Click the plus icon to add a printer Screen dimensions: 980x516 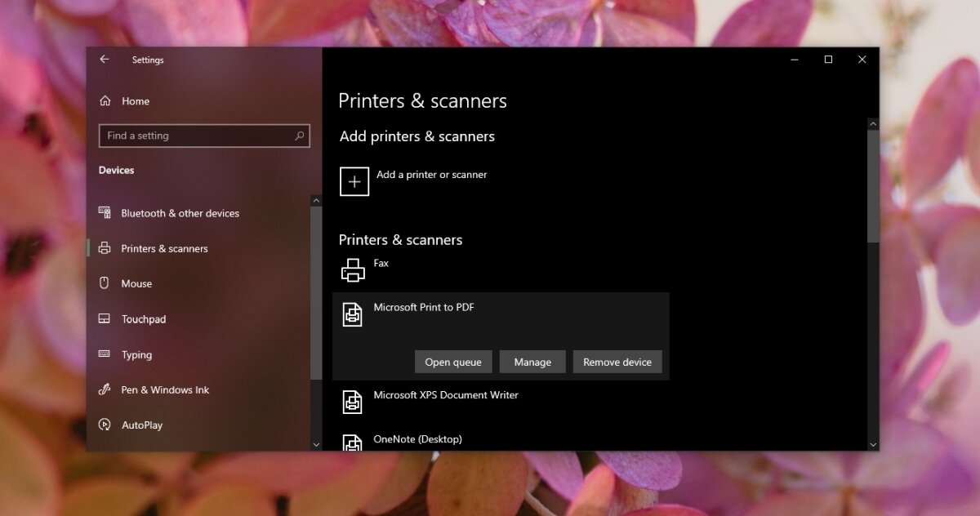pos(354,180)
